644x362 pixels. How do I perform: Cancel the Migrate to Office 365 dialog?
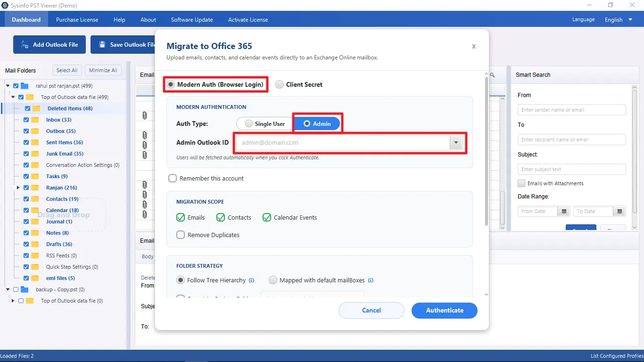(372, 310)
